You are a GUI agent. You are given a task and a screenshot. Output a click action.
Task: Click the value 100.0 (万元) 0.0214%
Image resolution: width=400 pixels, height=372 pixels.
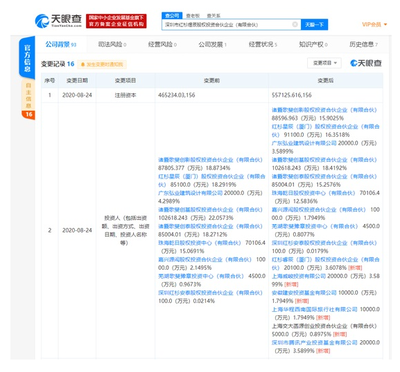pyautogui.click(x=186, y=301)
